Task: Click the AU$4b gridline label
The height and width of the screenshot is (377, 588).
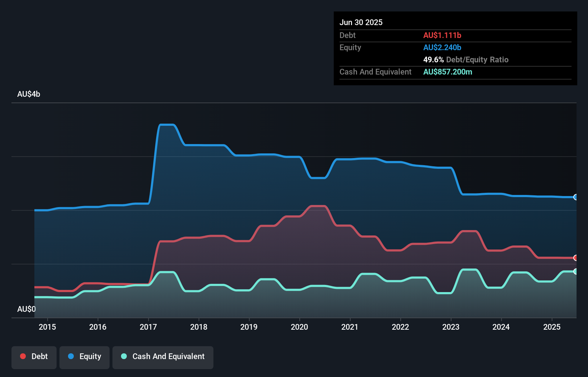Action: pos(29,94)
